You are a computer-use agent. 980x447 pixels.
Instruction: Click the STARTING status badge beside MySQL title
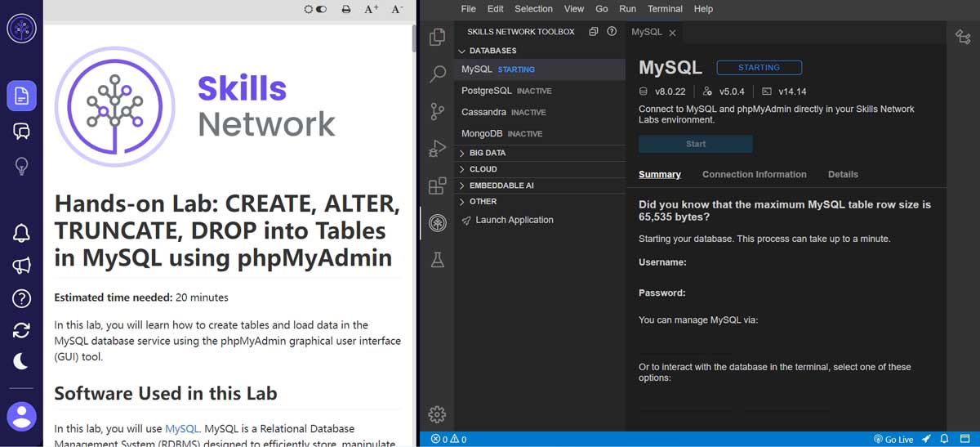(759, 68)
